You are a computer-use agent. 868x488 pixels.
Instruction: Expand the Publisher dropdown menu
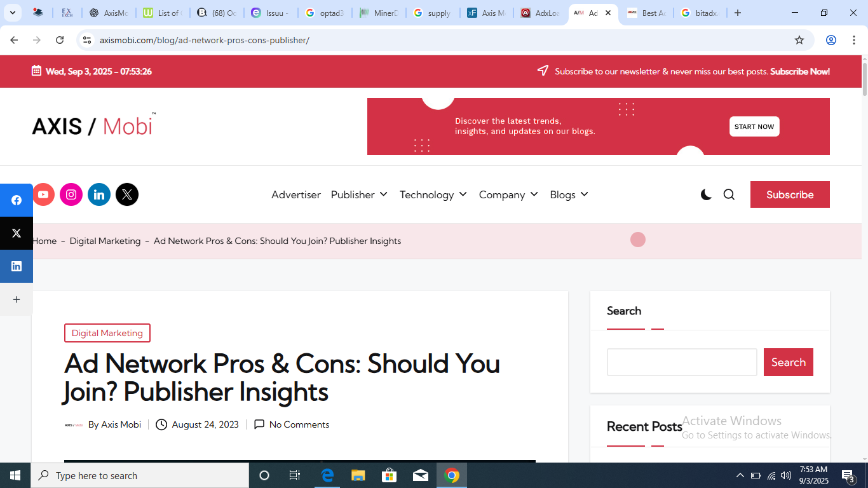tap(359, 194)
